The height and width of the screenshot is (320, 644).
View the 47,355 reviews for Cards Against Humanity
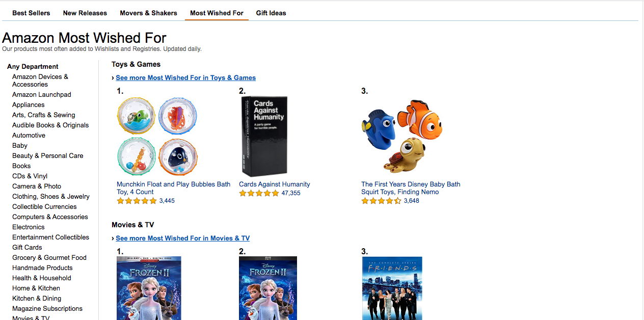294,193
